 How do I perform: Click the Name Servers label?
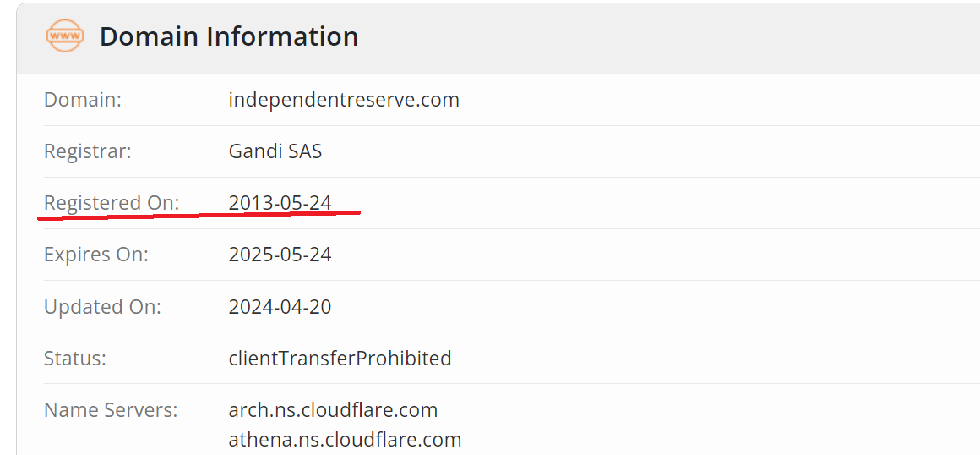coord(111,410)
